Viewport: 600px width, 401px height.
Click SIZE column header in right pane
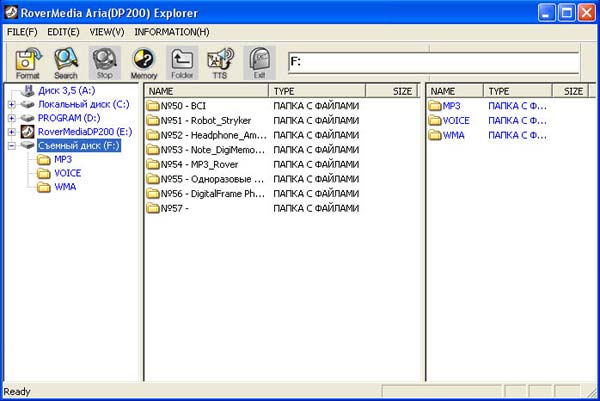570,91
